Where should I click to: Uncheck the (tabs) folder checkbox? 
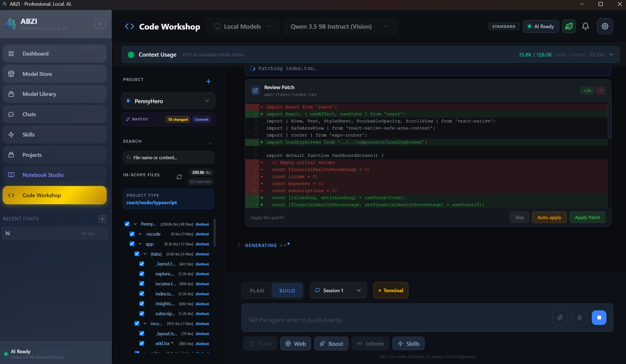137,254
